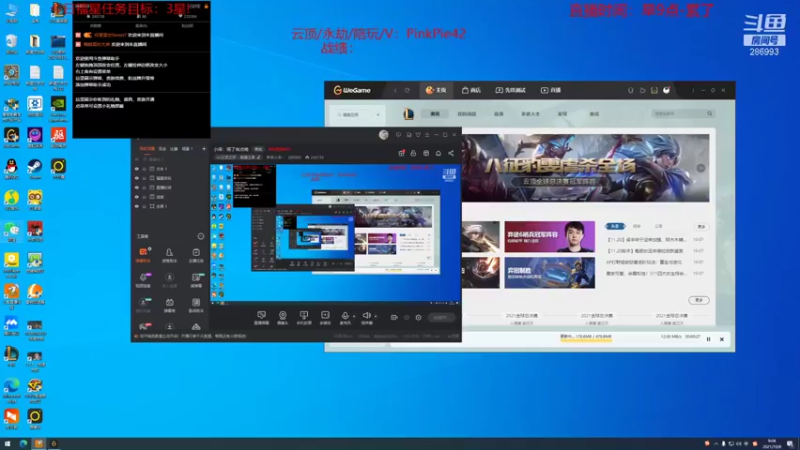Click the start-streaming button in the streaming tool
This screenshot has height=450, width=800.
(441, 317)
